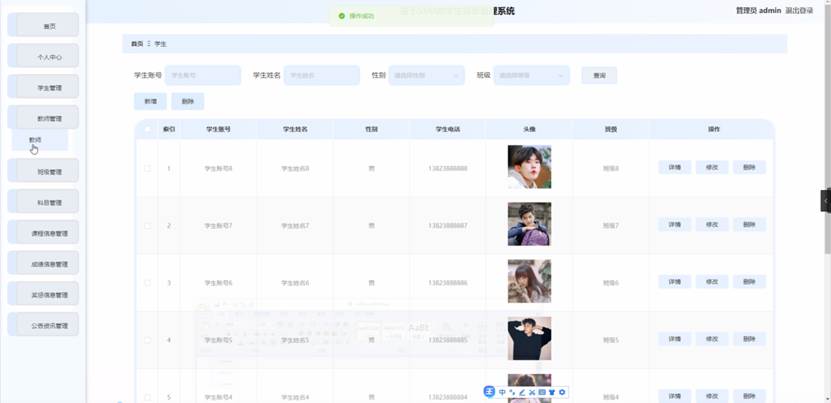Click 删除 for row 学生账号6
The width and height of the screenshot is (831, 403).
749,282
